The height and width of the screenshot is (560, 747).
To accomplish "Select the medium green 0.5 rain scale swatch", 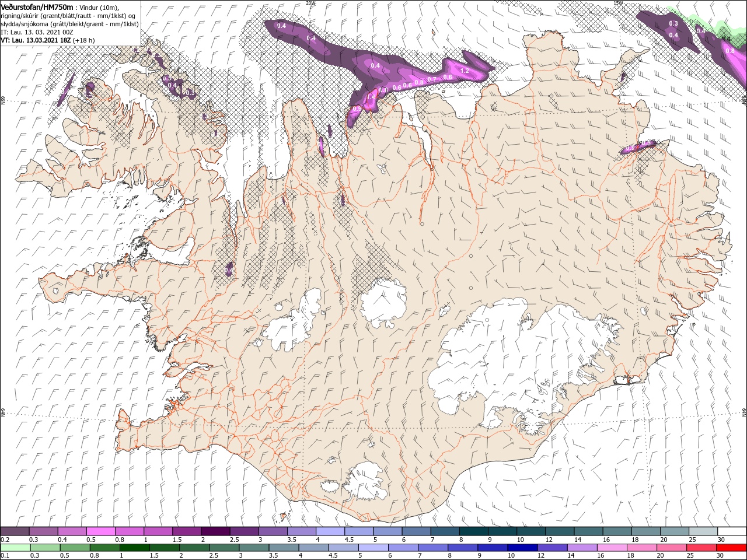I will [75, 548].
